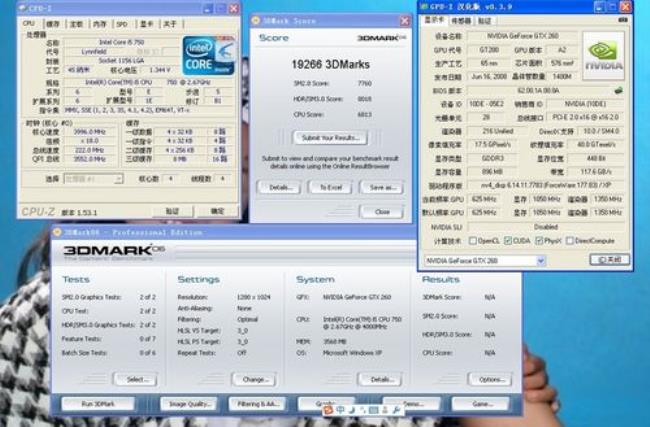Click the Select button under Tests

(135, 379)
